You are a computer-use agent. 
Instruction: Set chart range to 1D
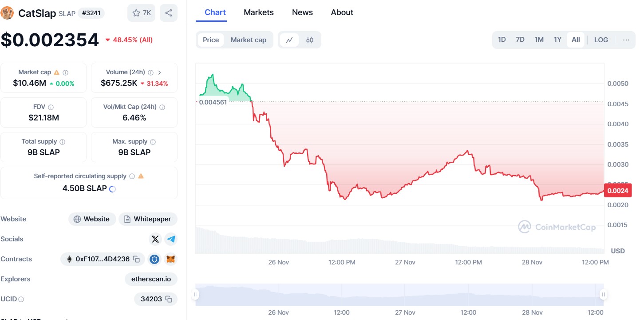[x=502, y=40]
